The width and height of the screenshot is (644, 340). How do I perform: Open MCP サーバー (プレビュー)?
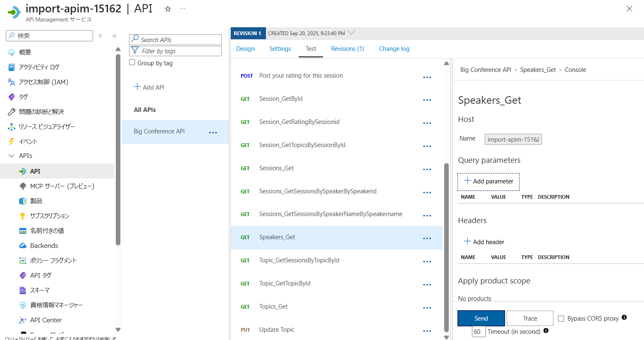click(62, 186)
